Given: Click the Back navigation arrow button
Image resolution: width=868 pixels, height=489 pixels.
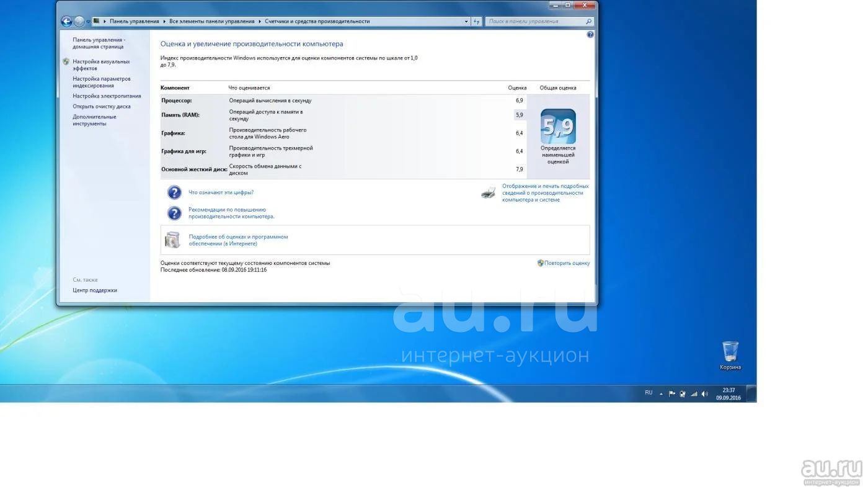Looking at the screenshot, I should tap(66, 22).
